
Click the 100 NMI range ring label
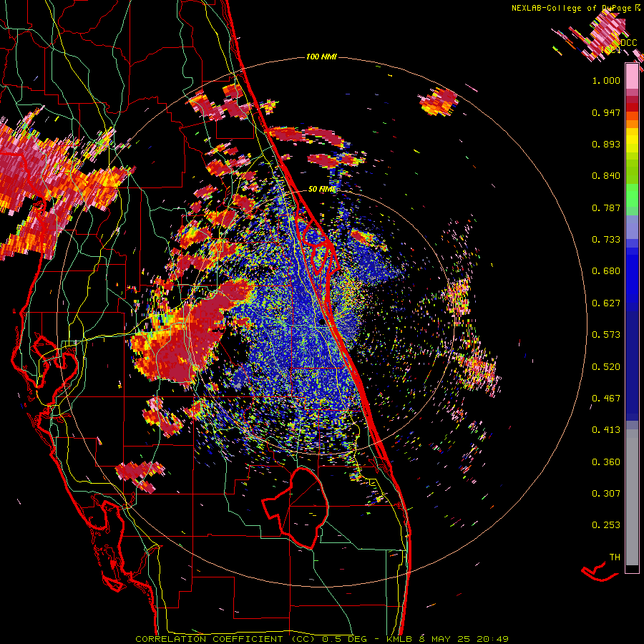(321, 57)
